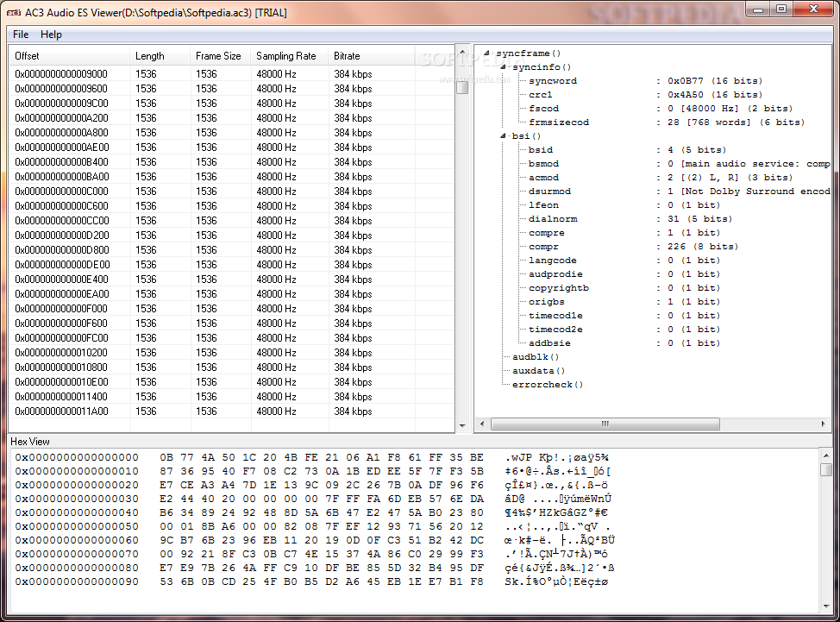
Task: Select the auxdata() tree item
Action: [x=538, y=371]
